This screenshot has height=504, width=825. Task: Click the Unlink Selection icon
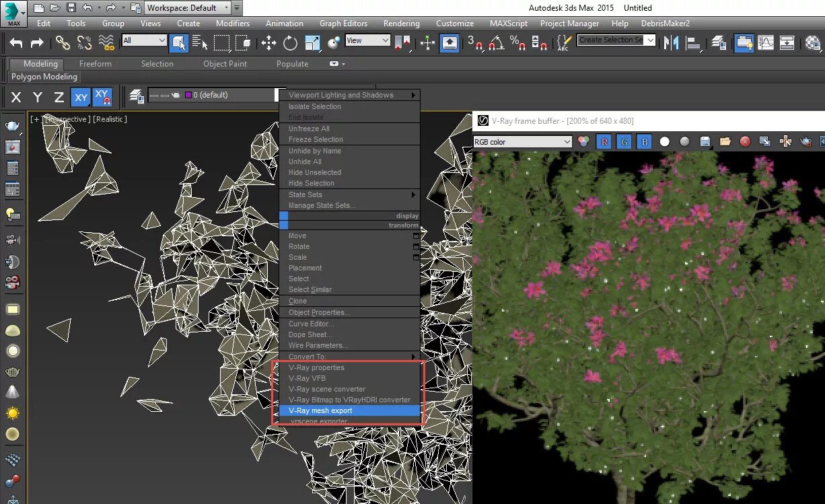pos(85,43)
